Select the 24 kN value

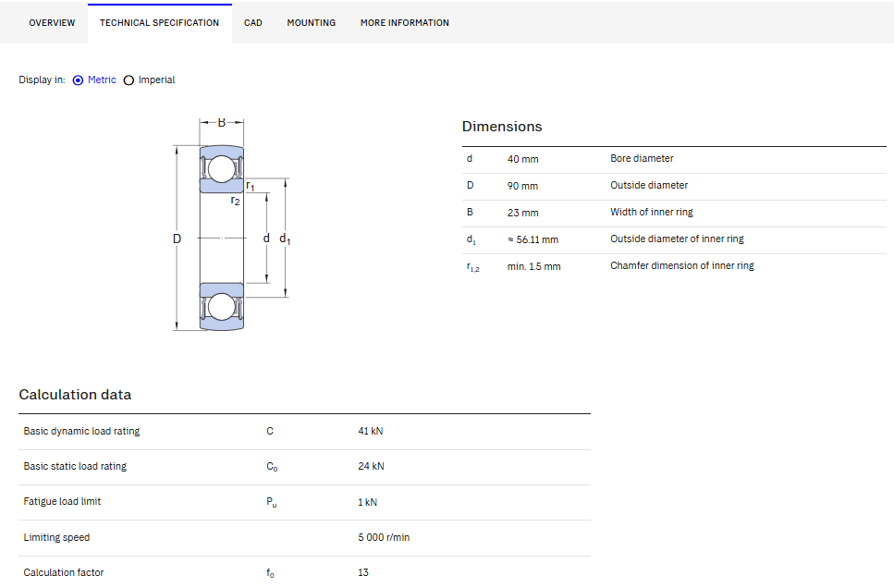tap(371, 467)
